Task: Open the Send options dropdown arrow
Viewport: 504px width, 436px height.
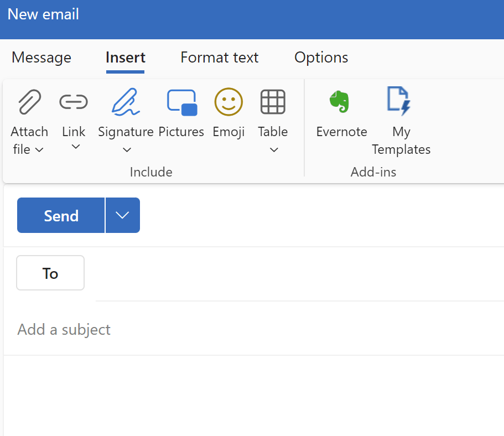Action: [x=122, y=215]
